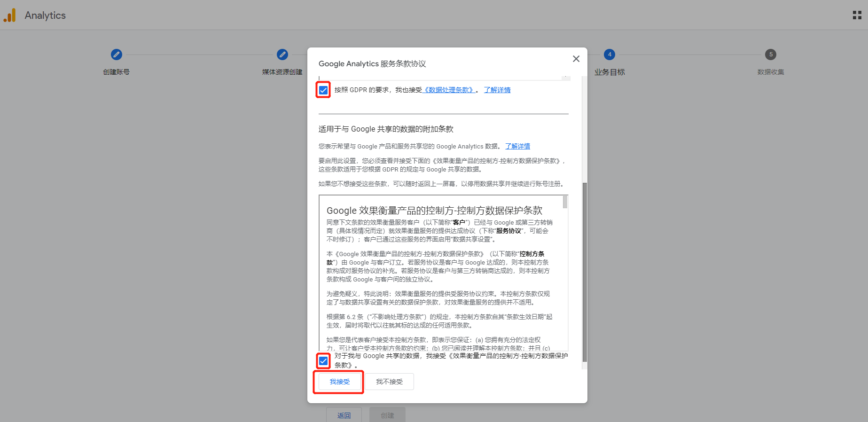This screenshot has height=422, width=868.
Task: Click the 我不接受 button
Action: pos(390,382)
